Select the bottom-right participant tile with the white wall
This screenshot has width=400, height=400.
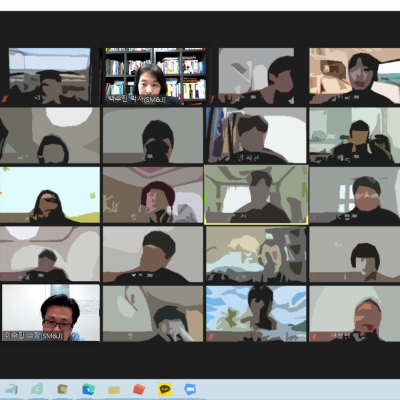(x=355, y=313)
